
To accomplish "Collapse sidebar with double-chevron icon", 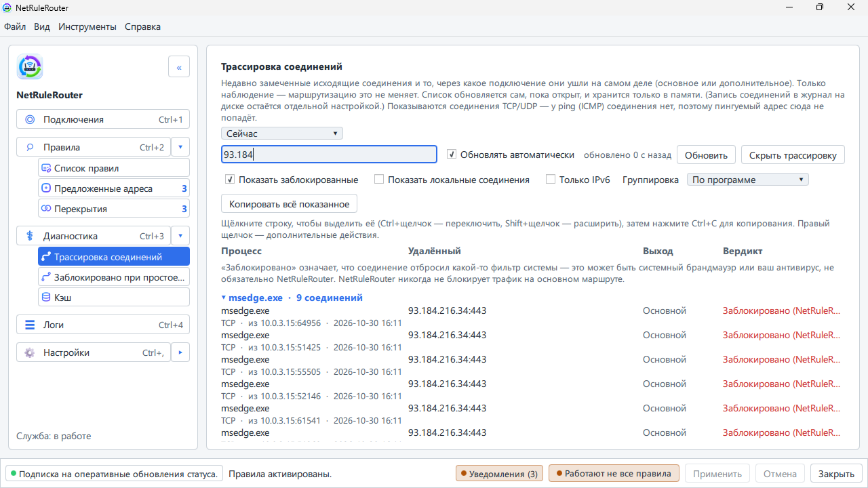I will (179, 67).
